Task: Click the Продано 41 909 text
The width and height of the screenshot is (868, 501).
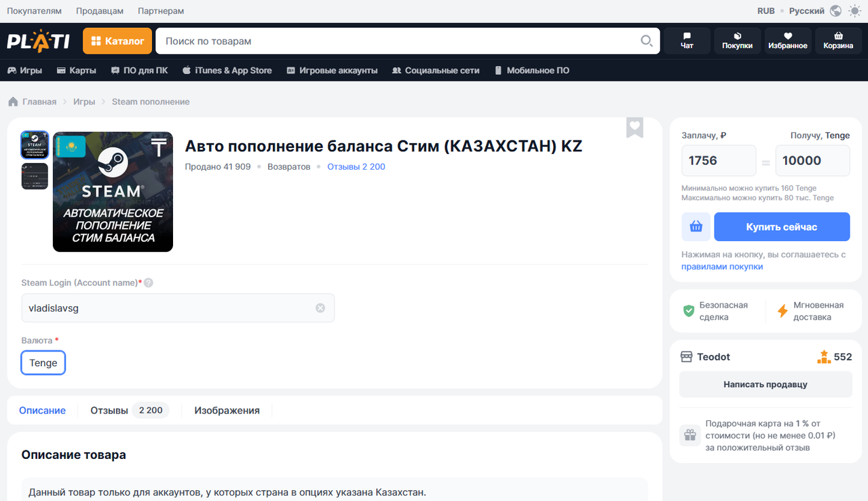Action: point(218,166)
